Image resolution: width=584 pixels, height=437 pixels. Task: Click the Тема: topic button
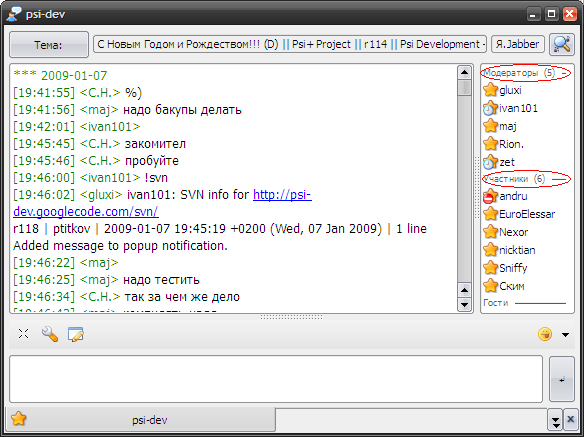(x=49, y=45)
